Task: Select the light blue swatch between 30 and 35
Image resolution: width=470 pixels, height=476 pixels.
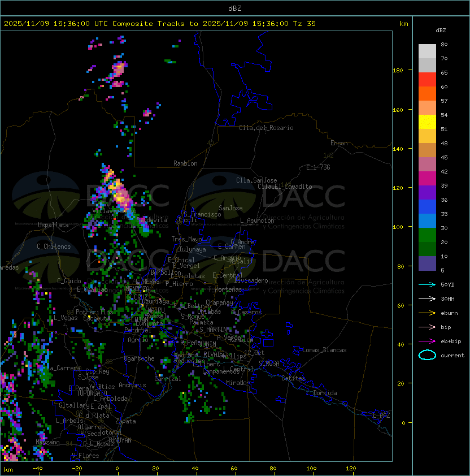Action: click(x=427, y=221)
